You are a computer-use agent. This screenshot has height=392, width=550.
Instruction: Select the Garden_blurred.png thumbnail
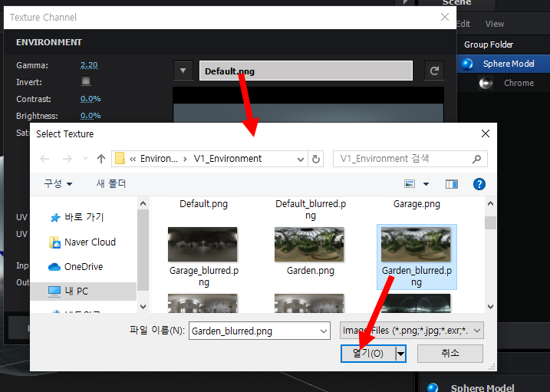(416, 245)
